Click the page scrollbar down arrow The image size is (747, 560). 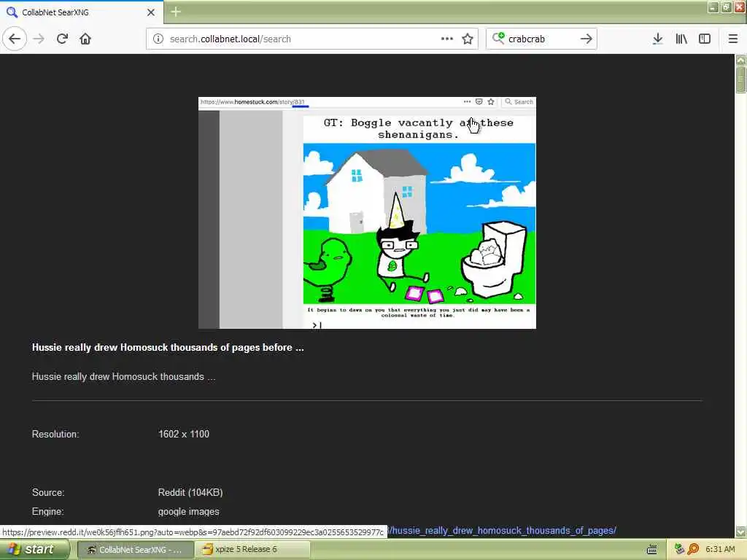(741, 531)
